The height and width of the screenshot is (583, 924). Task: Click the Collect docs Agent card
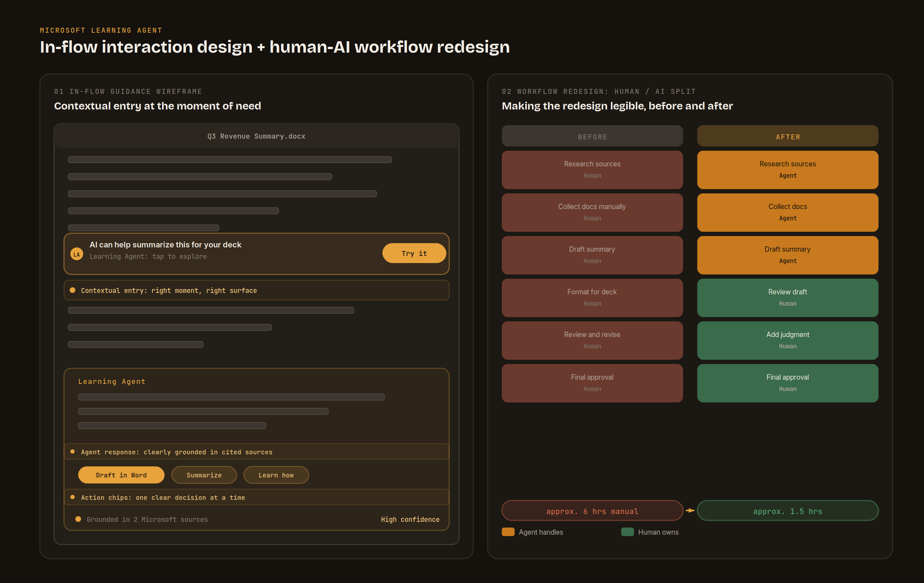click(x=788, y=212)
